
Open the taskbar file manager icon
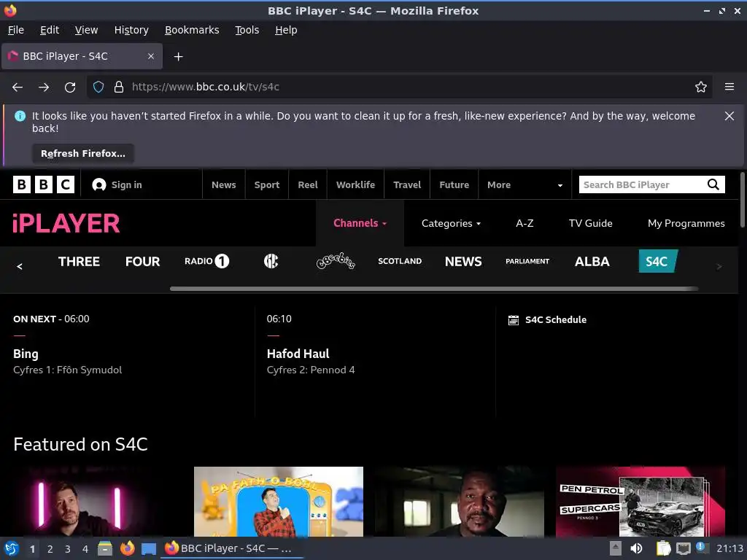click(105, 548)
